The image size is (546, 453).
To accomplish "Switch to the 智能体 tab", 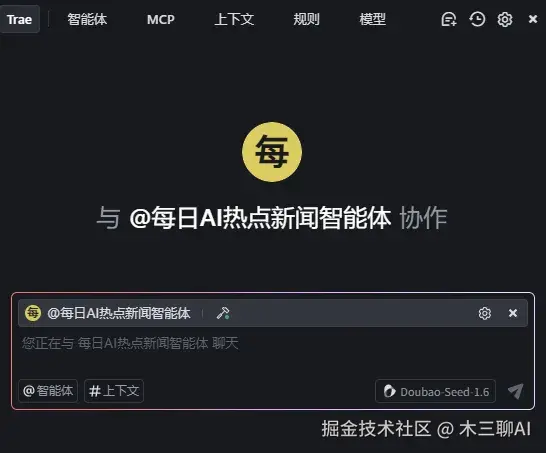I will pos(87,19).
